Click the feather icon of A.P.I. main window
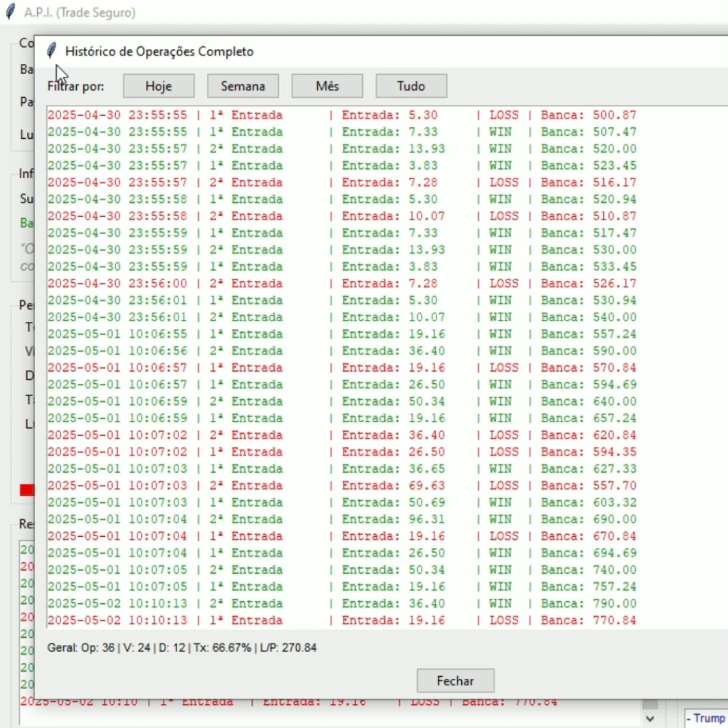Viewport: 728px width, 728px height. click(10, 12)
